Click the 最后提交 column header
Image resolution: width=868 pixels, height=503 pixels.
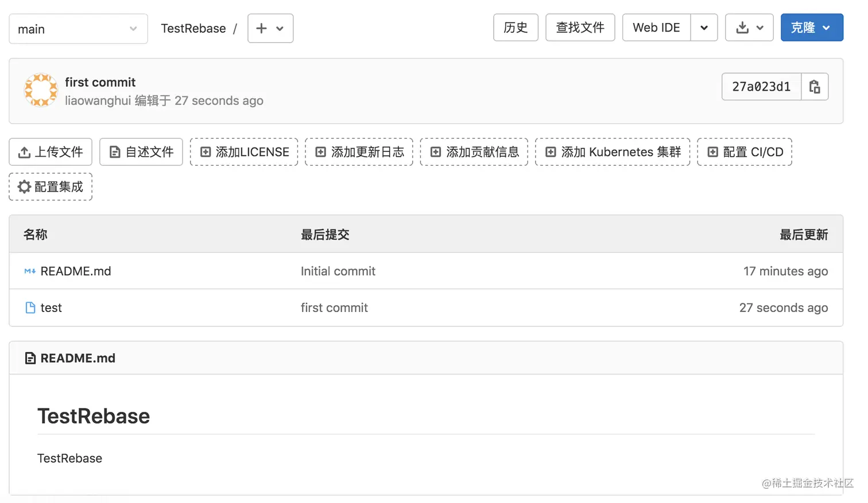tap(325, 235)
